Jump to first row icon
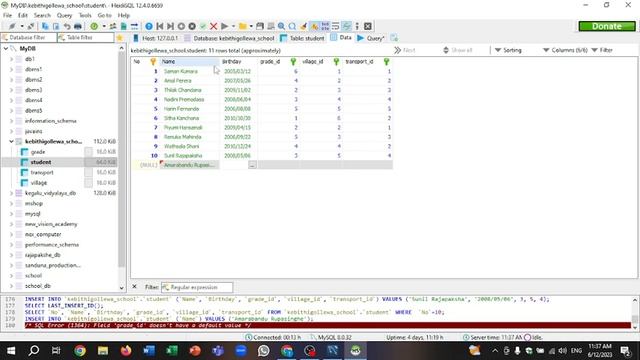Image resolution: width=640 pixels, height=360 pixels. click(x=160, y=26)
